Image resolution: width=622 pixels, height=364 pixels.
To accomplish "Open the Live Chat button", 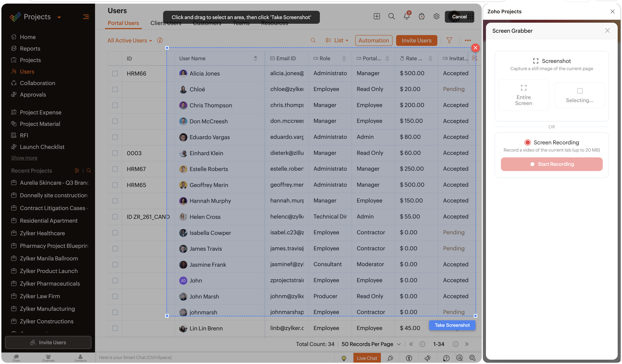I will 367,358.
